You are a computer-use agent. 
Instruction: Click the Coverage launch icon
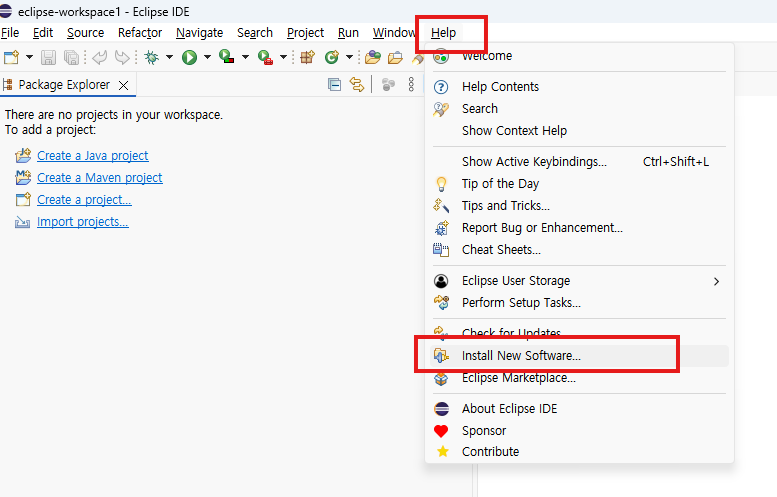click(x=227, y=57)
